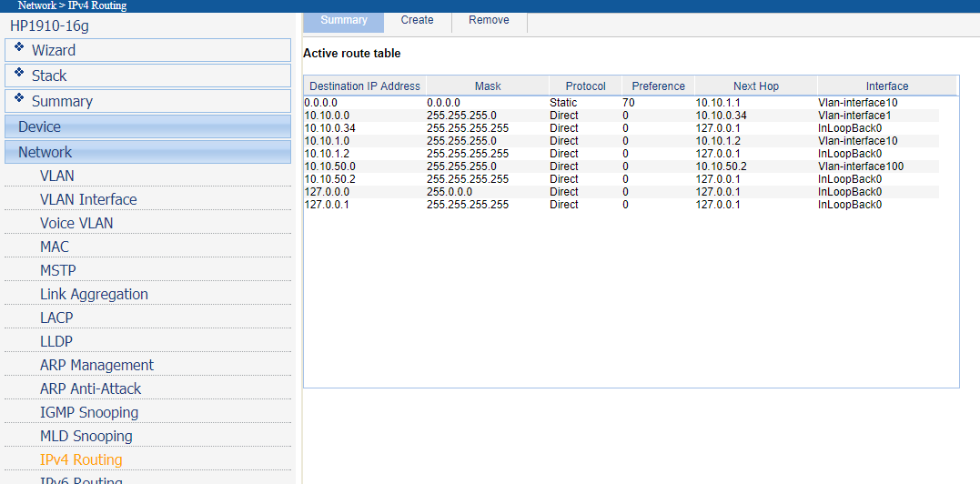Image resolution: width=980 pixels, height=484 pixels.
Task: Select IPv4 Routing in the sidebar
Action: tap(81, 460)
